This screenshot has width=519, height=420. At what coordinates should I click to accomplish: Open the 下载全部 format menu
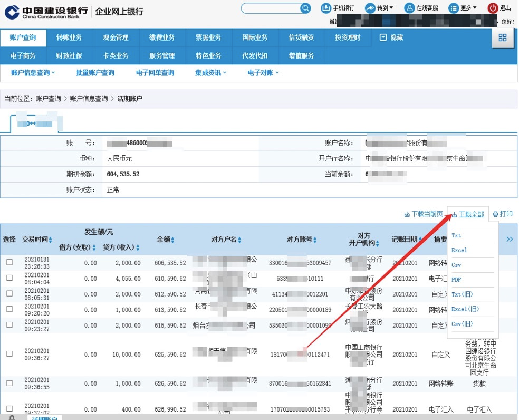468,214
